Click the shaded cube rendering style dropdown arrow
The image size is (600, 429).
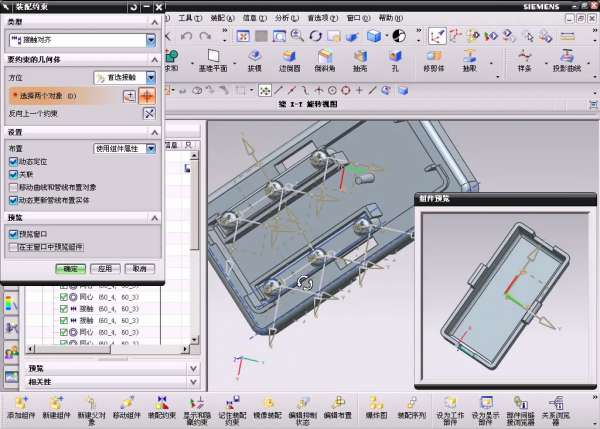click(387, 36)
